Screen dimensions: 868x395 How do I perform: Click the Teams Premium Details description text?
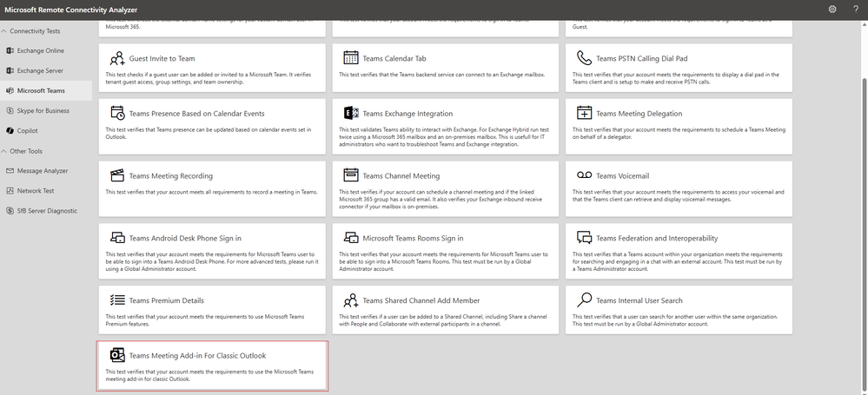pyautogui.click(x=205, y=320)
